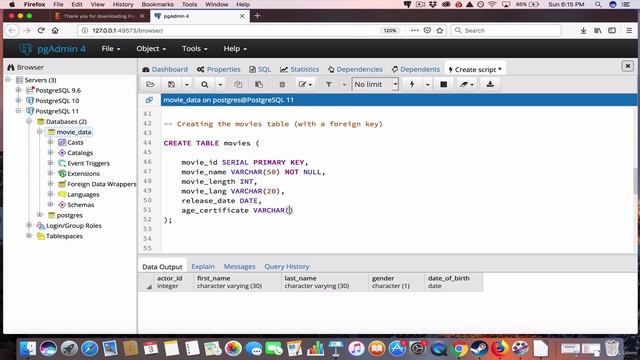
Task: Open pgAdmin Object menu
Action: coord(151,49)
